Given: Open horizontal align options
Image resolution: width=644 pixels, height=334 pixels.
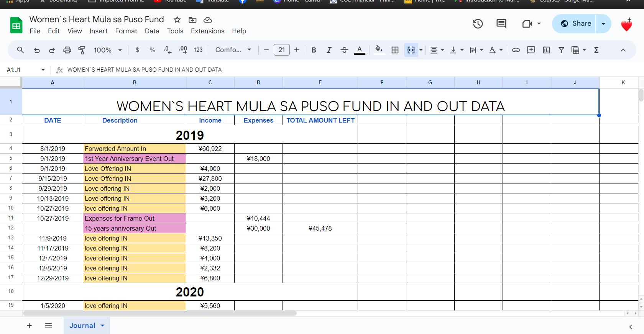Looking at the screenshot, I should pos(437,50).
